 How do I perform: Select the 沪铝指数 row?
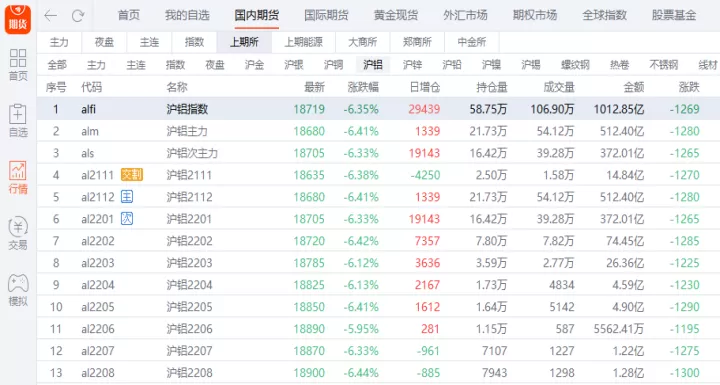coord(378,109)
